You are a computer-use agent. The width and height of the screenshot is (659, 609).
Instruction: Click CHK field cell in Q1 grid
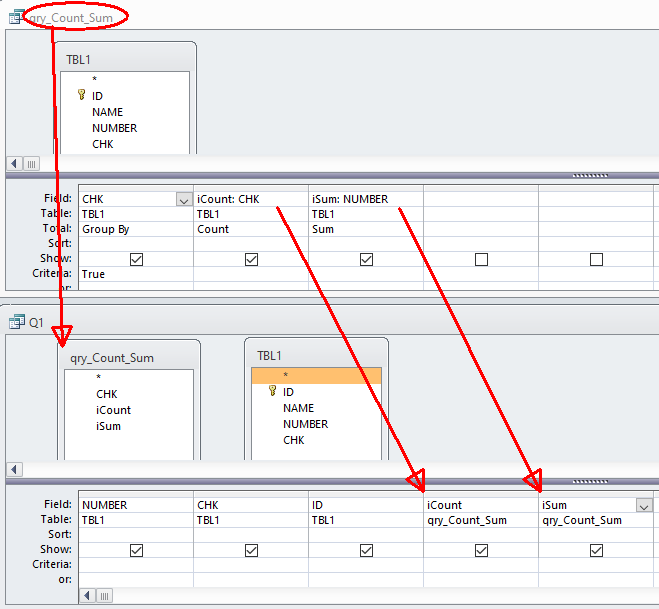[x=251, y=505]
